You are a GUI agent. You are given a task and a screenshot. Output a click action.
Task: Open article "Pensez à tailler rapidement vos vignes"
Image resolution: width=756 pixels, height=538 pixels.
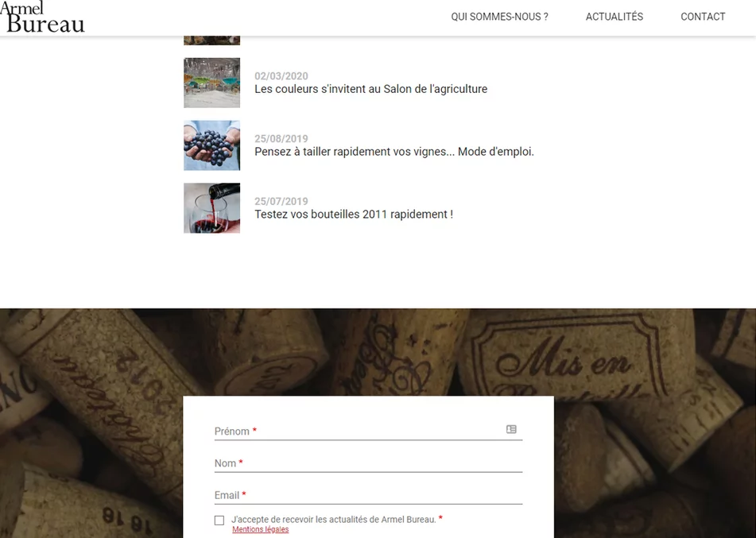[394, 152]
